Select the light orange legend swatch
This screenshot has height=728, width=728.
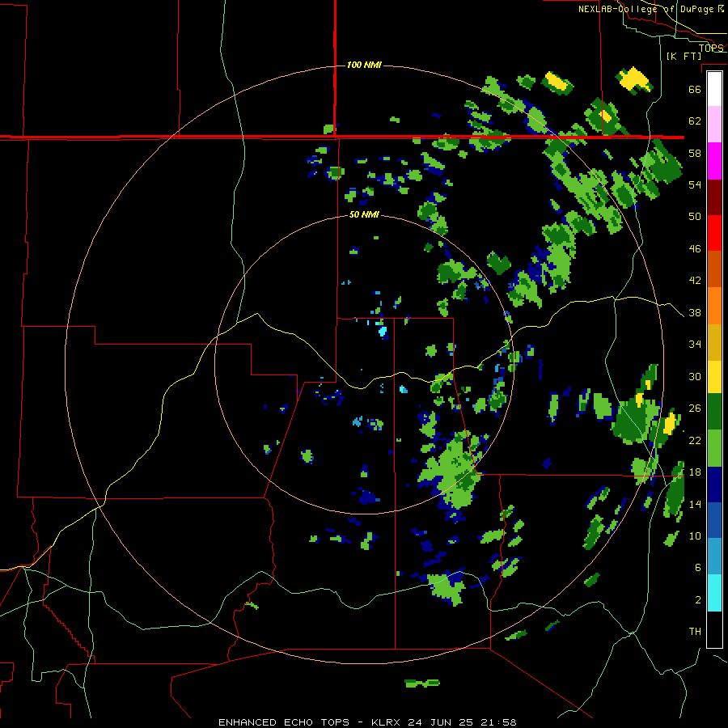(714, 306)
